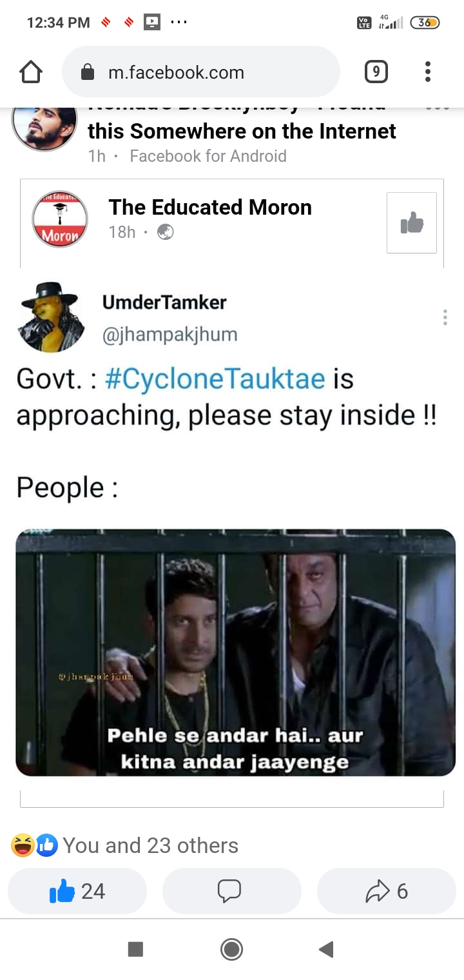Toggle the Like button showing 24

(x=77, y=891)
